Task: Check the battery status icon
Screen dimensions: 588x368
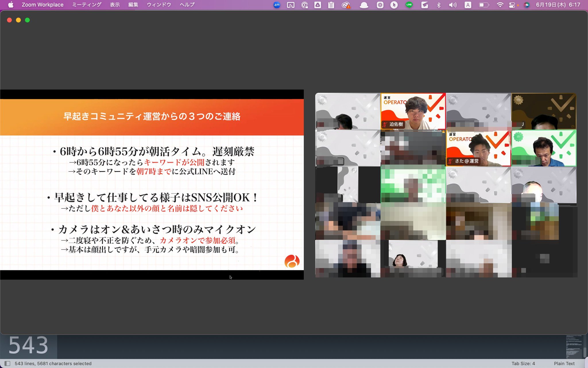Action: (484, 5)
